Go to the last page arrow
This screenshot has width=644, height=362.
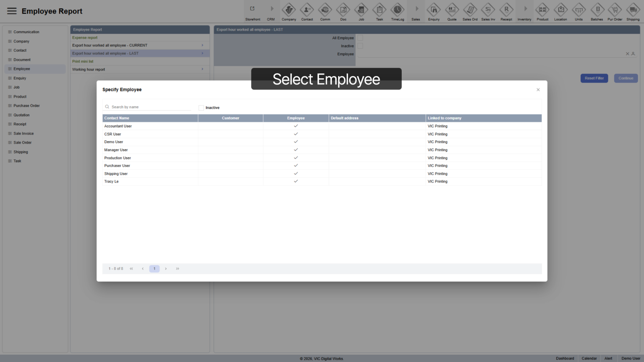point(177,269)
